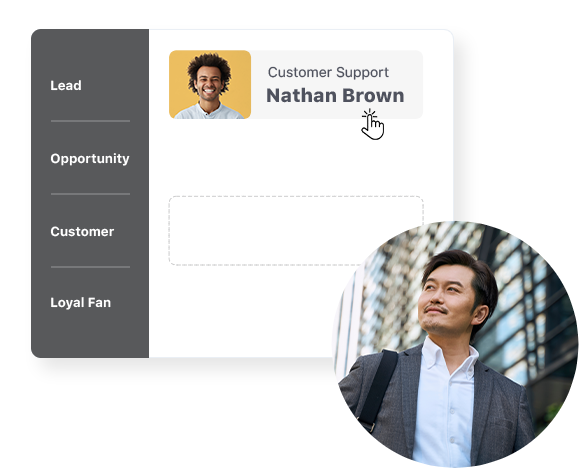Image resolution: width=579 pixels, height=468 pixels.
Task: Click the divider line below Opportunity
Action: pos(90,194)
